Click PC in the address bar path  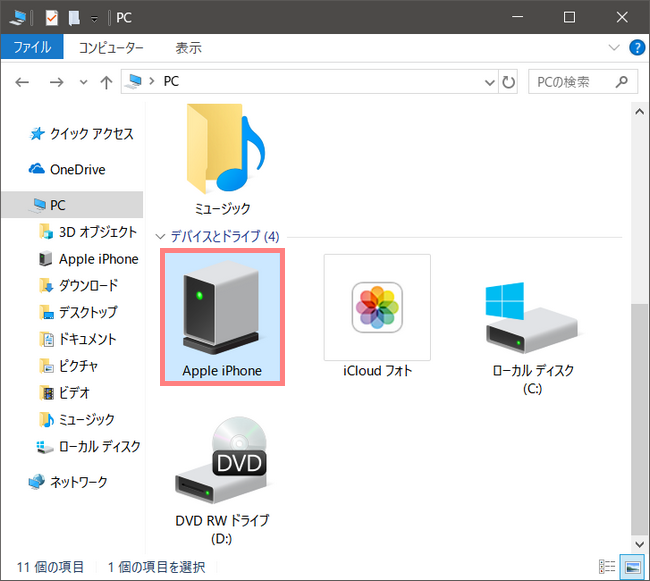tap(171, 81)
